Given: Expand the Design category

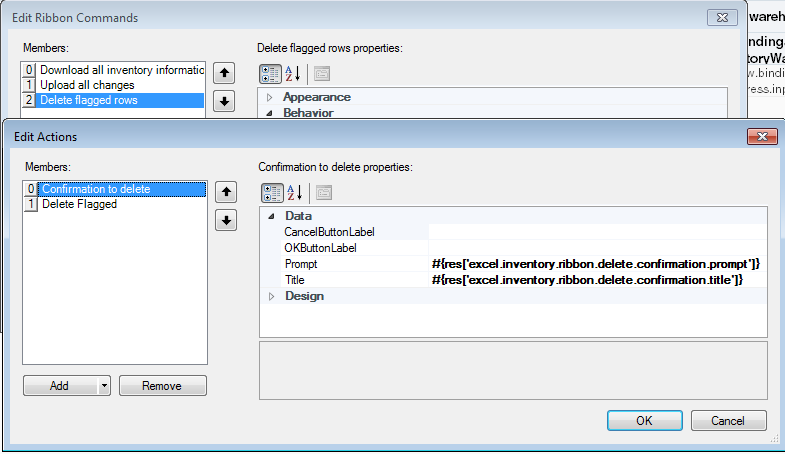Looking at the screenshot, I should [x=271, y=296].
